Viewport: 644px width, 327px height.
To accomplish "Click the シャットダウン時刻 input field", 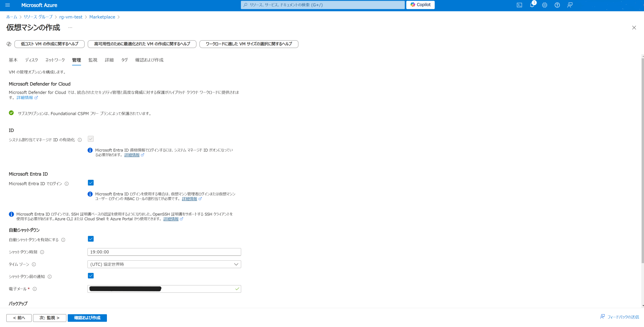I will tap(164, 252).
